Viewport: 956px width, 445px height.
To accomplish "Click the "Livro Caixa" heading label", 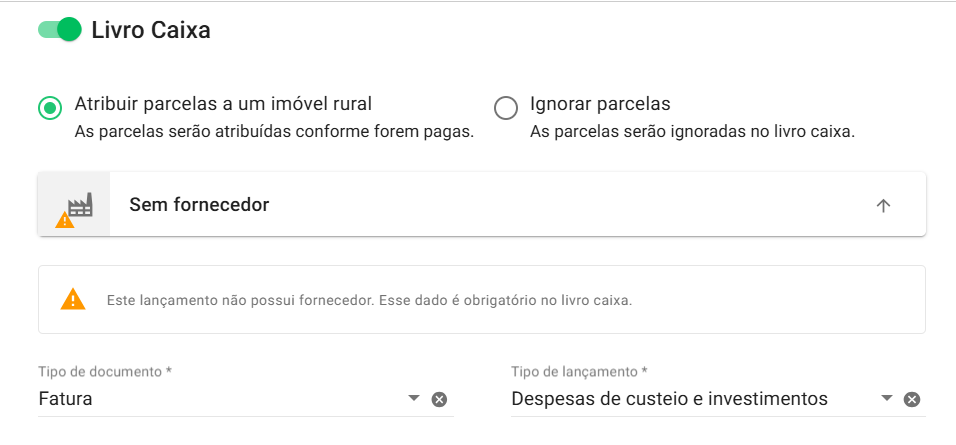I will [151, 30].
